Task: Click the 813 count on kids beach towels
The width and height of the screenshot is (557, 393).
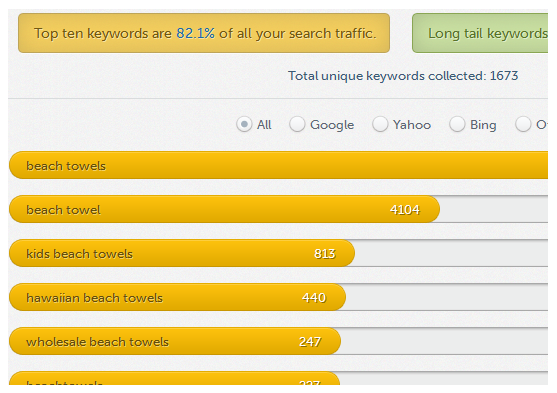Action: [x=325, y=254]
